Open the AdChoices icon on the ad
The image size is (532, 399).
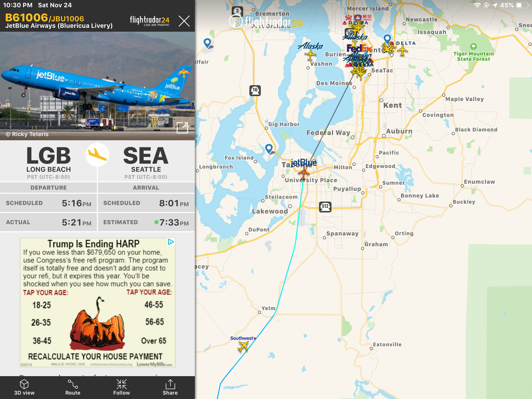pyautogui.click(x=171, y=242)
